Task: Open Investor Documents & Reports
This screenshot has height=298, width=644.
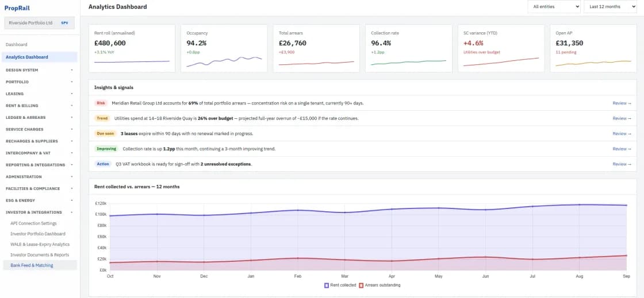Action: (40, 255)
